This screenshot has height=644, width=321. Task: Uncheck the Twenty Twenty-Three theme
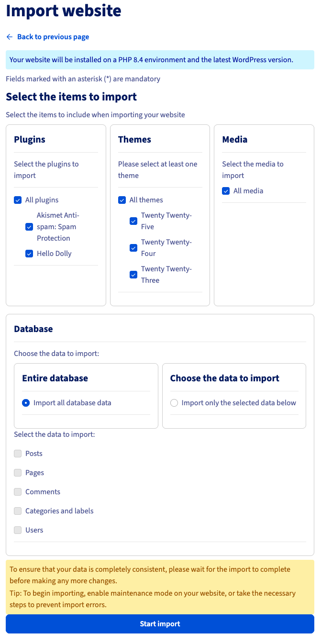133,274
